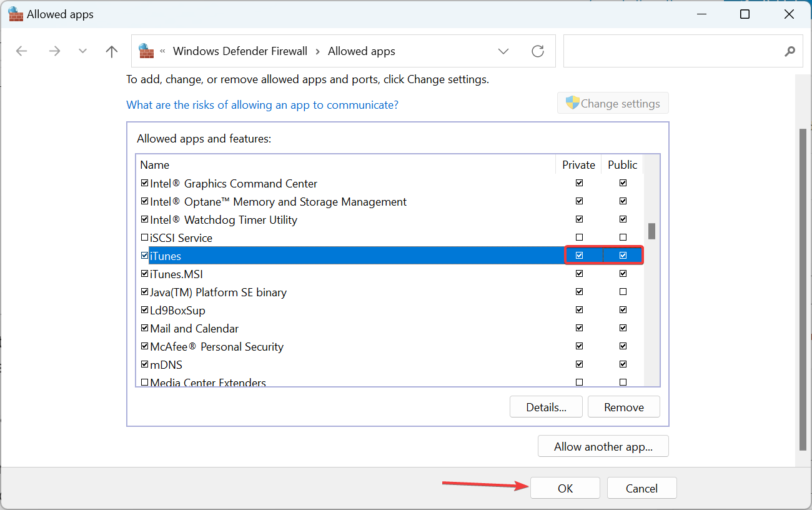Enable iSCSI Service Private checkbox

click(579, 237)
